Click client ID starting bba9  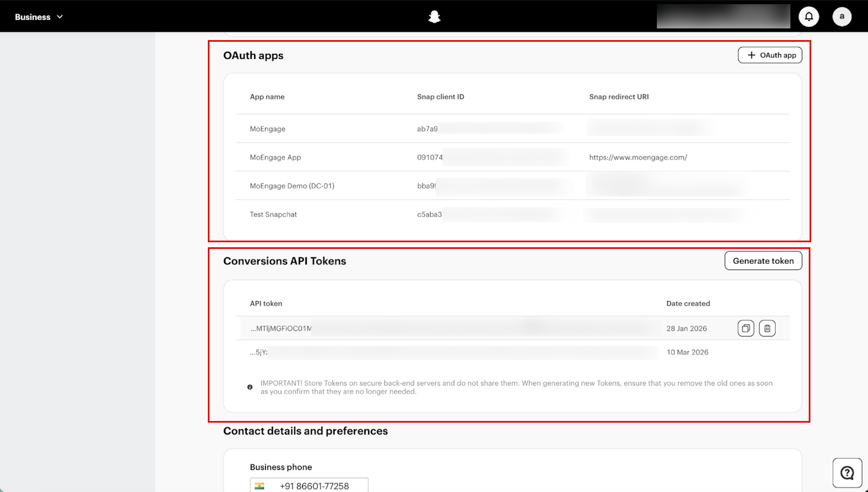(426, 186)
